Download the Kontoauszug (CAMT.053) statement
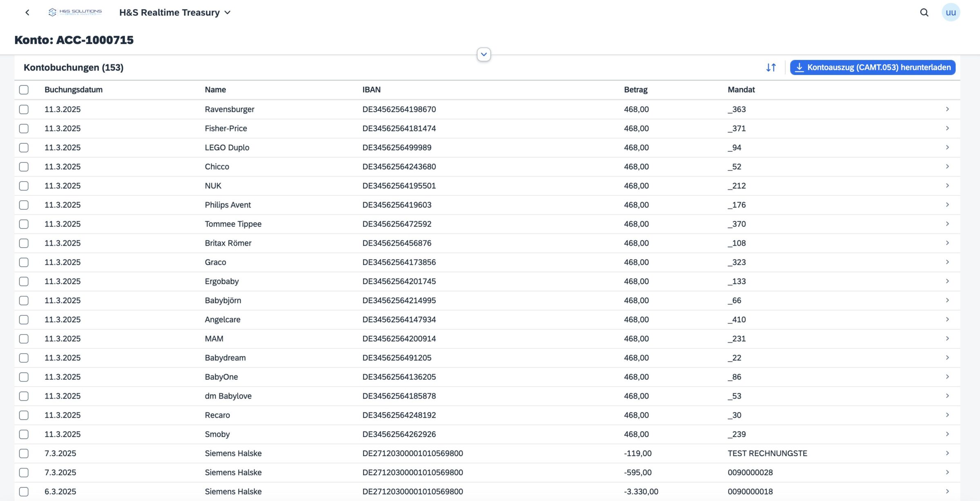The width and height of the screenshot is (980, 501). [873, 67]
